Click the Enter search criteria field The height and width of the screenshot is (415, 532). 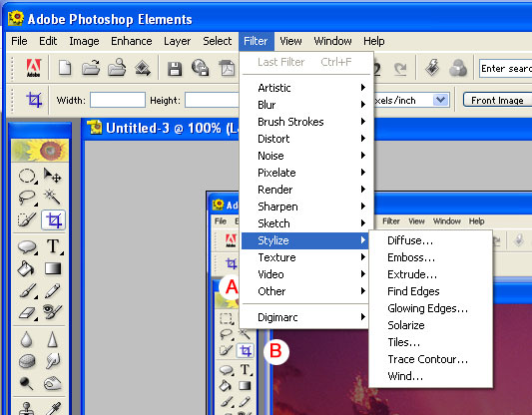click(x=505, y=68)
